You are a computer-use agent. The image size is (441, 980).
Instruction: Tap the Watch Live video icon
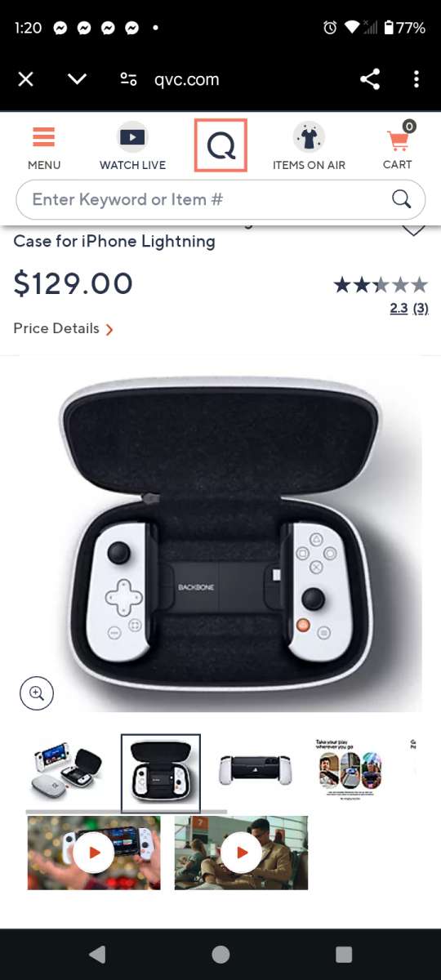pyautogui.click(x=132, y=137)
